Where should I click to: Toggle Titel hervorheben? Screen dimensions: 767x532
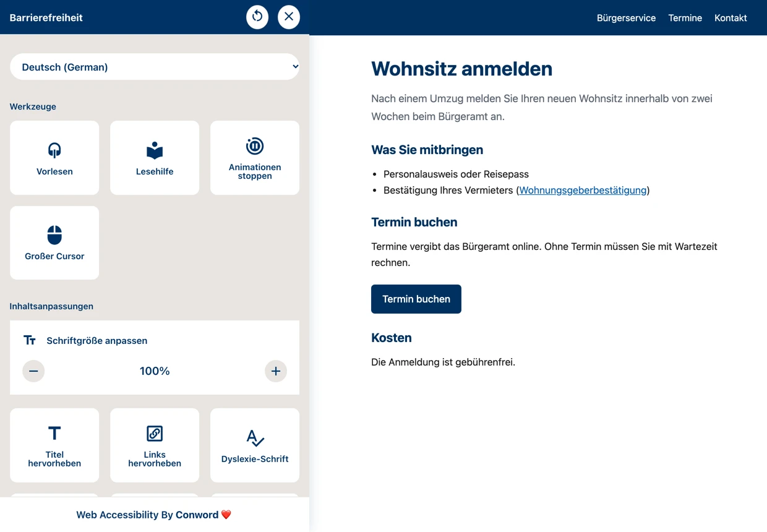coord(54,445)
